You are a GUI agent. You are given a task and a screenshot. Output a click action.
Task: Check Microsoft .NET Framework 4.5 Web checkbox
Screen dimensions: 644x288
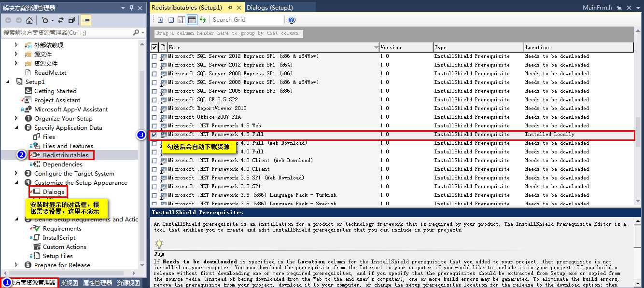point(154,126)
